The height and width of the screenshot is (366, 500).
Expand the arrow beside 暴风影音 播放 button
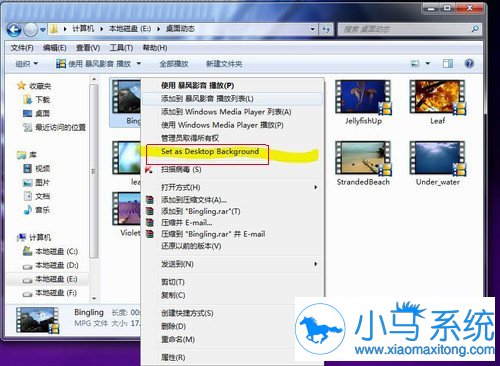click(139, 64)
